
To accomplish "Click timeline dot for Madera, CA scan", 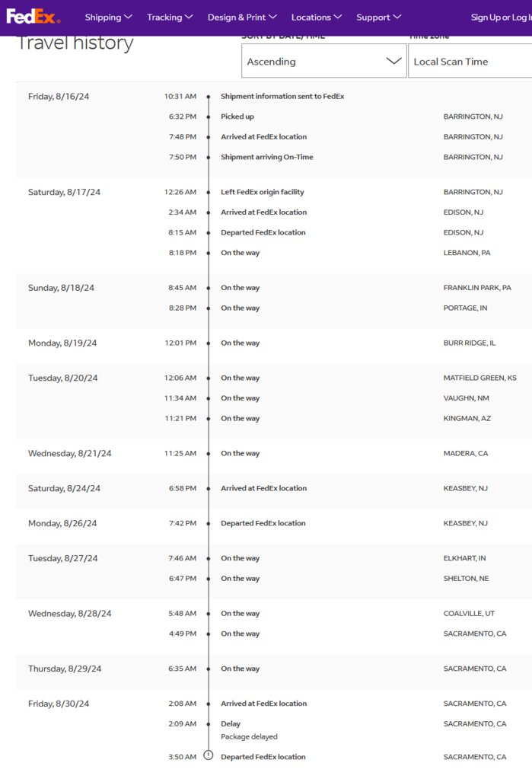I will click(208, 454).
